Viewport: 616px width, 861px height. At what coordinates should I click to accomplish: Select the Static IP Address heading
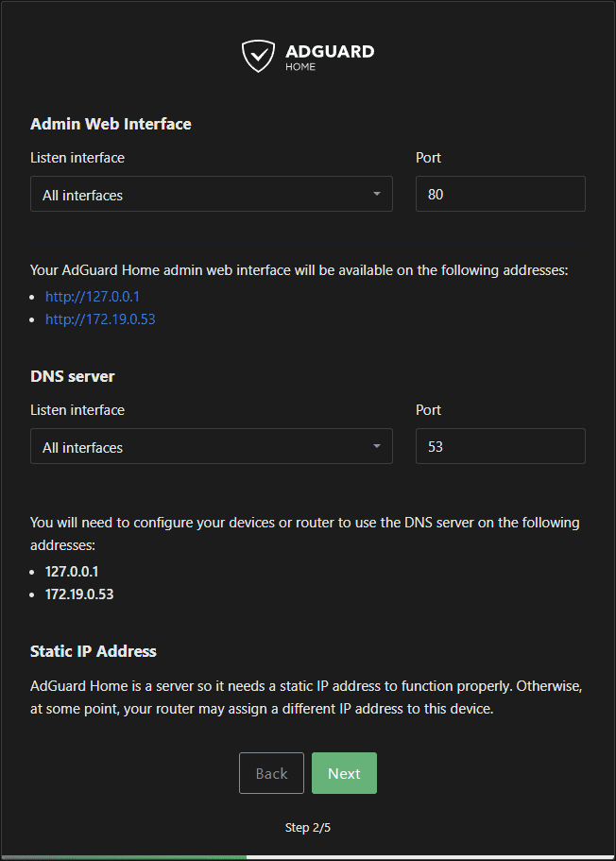[x=94, y=651]
